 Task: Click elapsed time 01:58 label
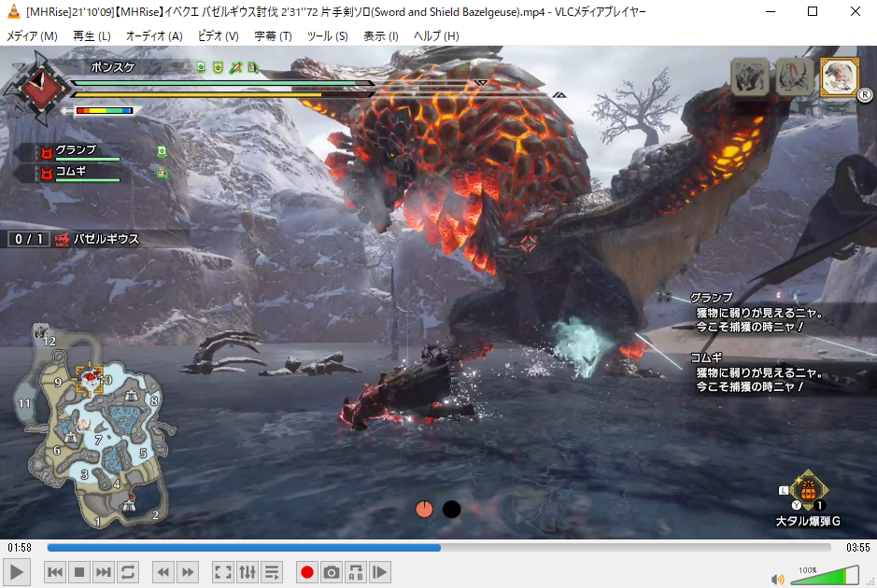[20, 548]
